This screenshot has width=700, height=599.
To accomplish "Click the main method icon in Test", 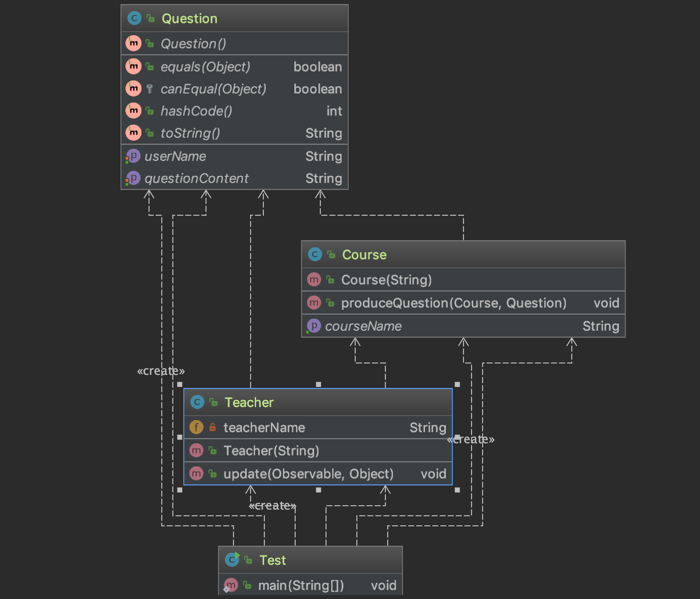I will point(231,585).
